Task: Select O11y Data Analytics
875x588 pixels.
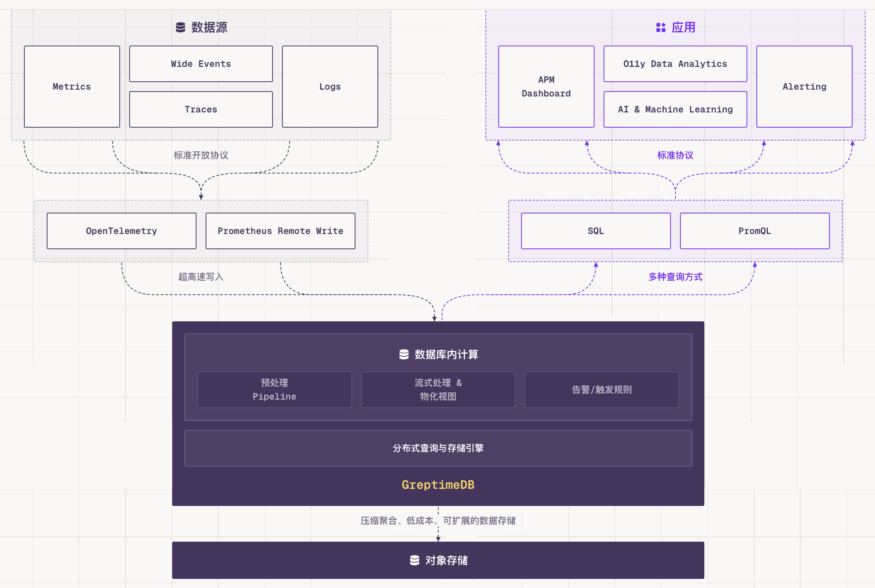Action: click(x=675, y=63)
